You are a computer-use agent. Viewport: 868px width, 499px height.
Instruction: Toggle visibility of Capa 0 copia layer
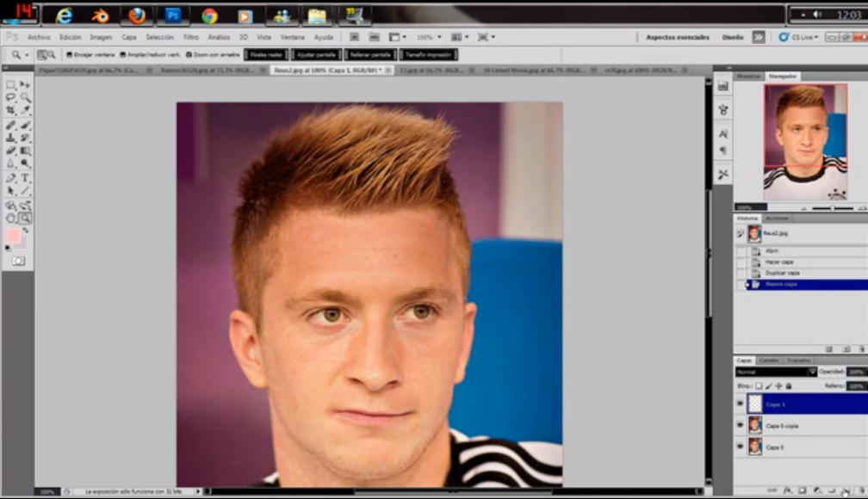tap(740, 425)
